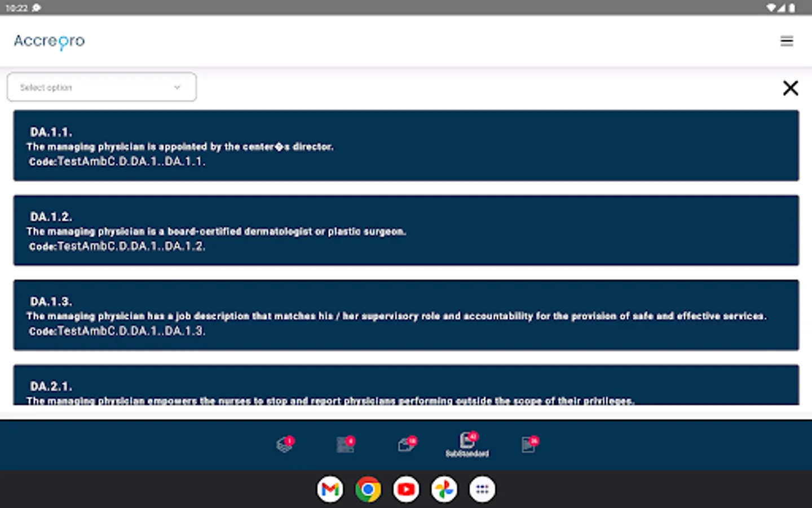
Task: Open the DA.2.1. substandard card
Action: (406, 385)
